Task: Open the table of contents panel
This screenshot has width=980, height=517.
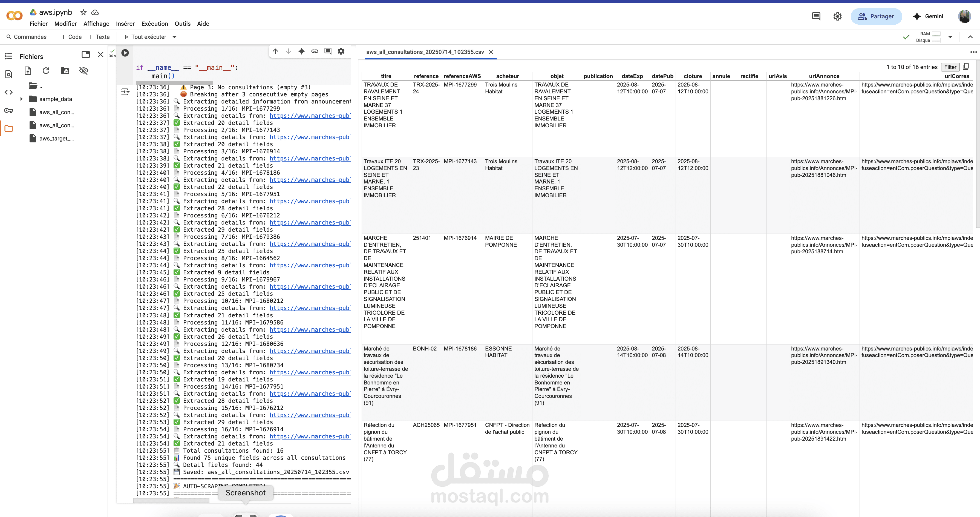Action: pos(8,56)
